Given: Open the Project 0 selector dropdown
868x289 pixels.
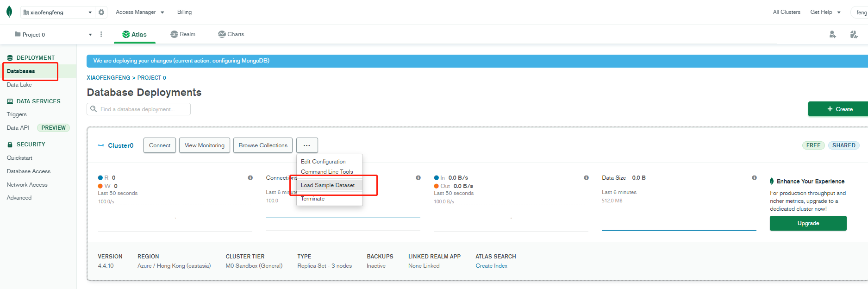Looking at the screenshot, I should [53, 35].
